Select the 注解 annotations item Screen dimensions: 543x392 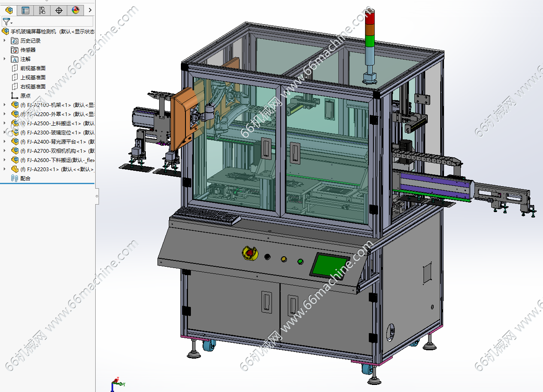click(x=25, y=59)
